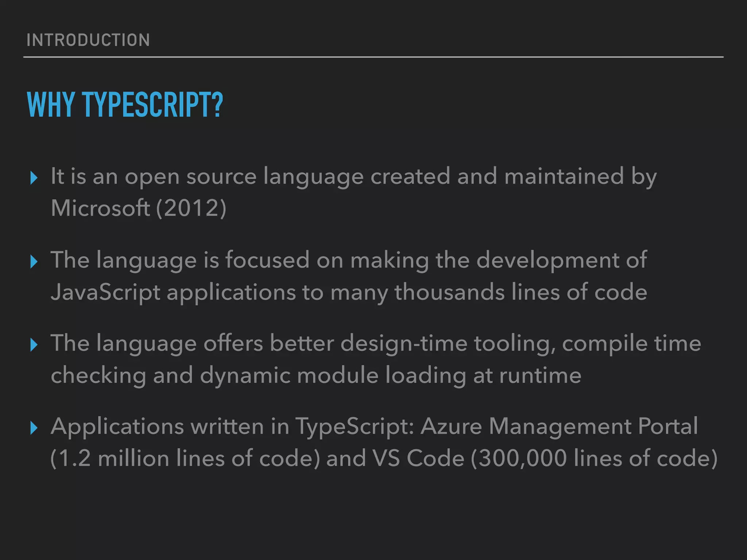Viewport: 747px width, 560px height.
Task: Click the line "JavaScript applications to many thousands lines of code"
Action: (349, 293)
